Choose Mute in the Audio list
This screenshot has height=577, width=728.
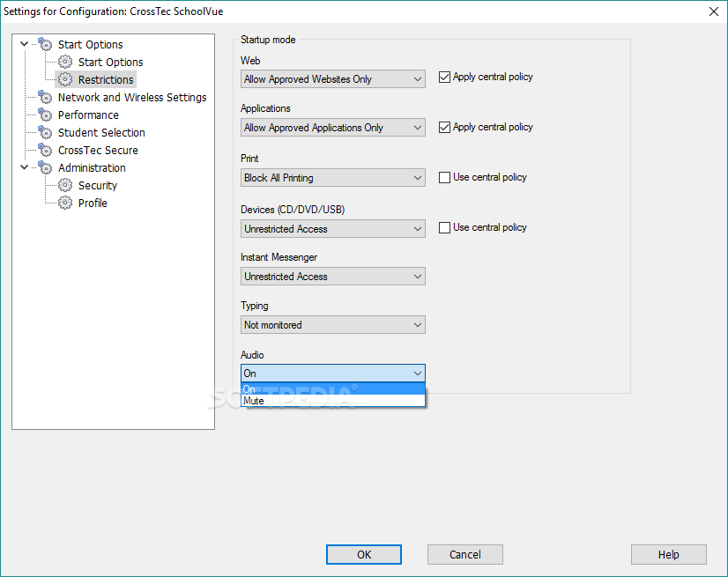[x=333, y=401]
